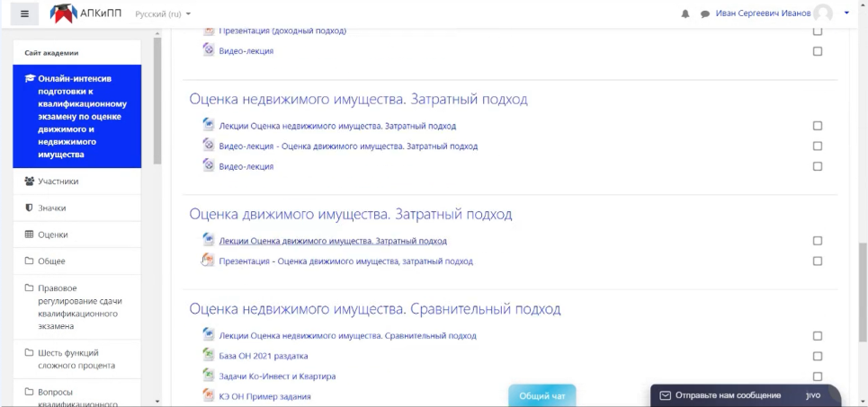Open 'Видео-лекция - Оценка движимого имущества. Затратный подход' link
The image size is (868, 407).
[348, 146]
